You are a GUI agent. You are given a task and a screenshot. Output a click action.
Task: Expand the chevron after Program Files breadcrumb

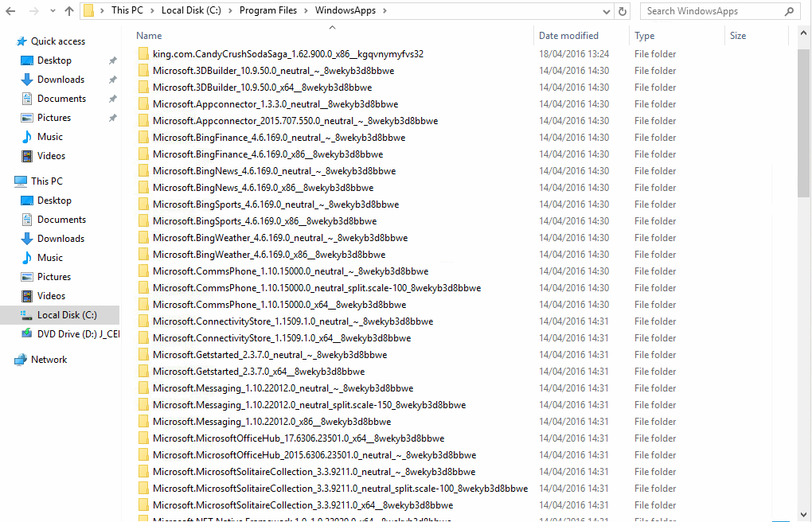pos(306,11)
